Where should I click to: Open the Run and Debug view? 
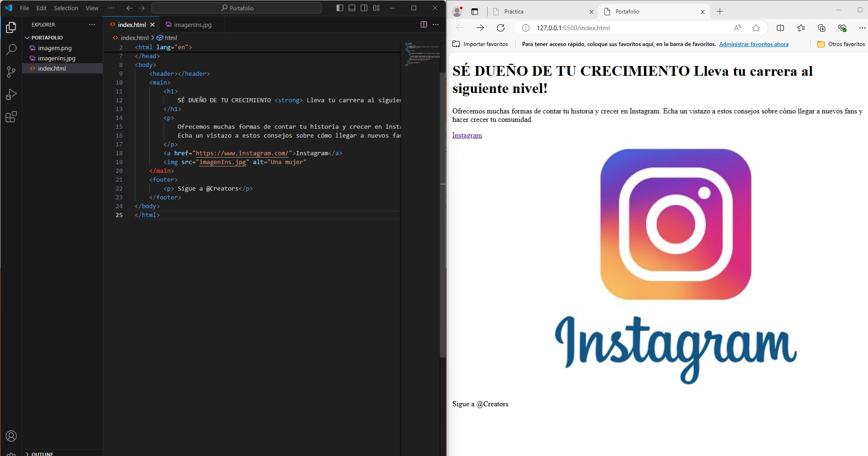(11, 94)
